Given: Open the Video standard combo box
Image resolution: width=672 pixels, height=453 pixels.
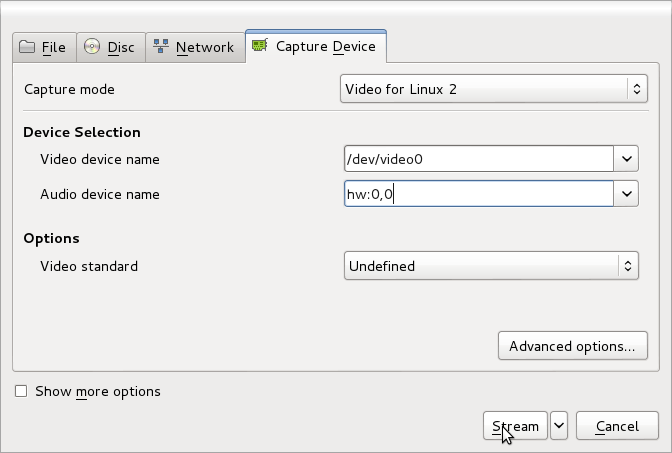Looking at the screenshot, I should point(491,266).
